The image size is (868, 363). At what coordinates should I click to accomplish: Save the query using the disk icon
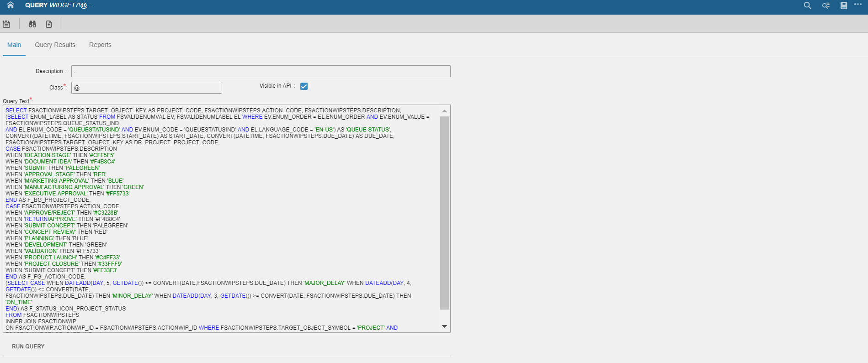[x=6, y=24]
